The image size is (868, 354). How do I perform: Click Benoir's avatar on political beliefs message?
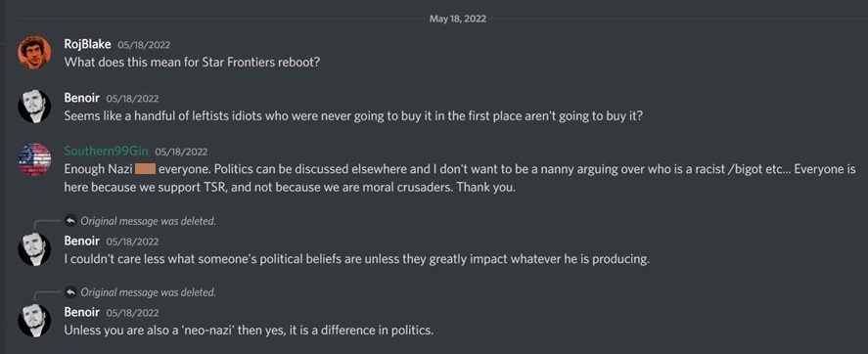pyautogui.click(x=34, y=249)
